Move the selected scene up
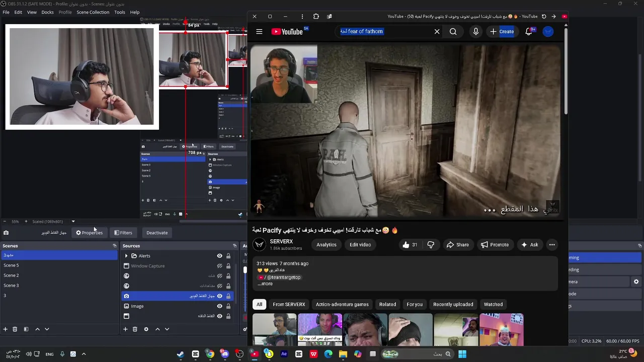 37,329
